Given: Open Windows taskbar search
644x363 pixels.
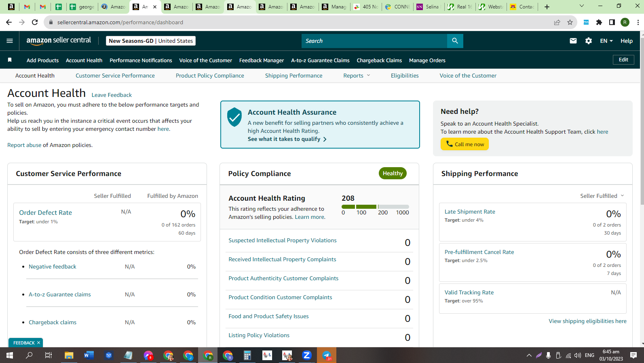Looking at the screenshot, I should [x=29, y=355].
